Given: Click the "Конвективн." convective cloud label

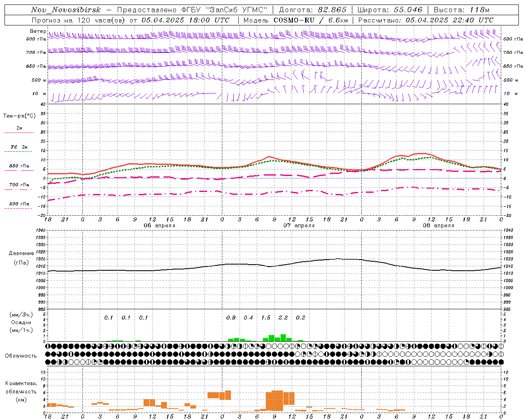Looking at the screenshot, I should (21, 383).
